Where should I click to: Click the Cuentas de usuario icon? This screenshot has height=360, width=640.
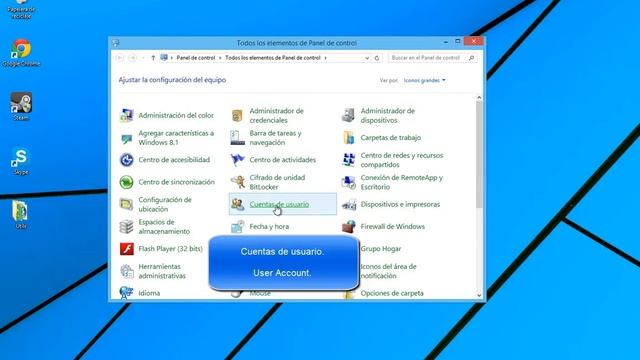[x=238, y=204]
